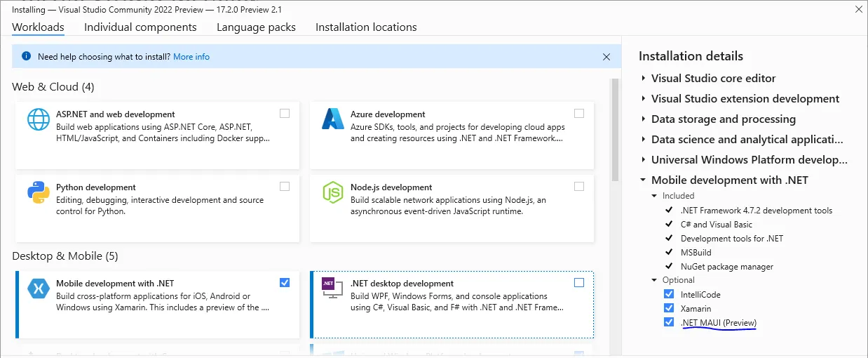Click the Xamarin mobile development icon
This screenshot has width=868, height=358.
39,289
